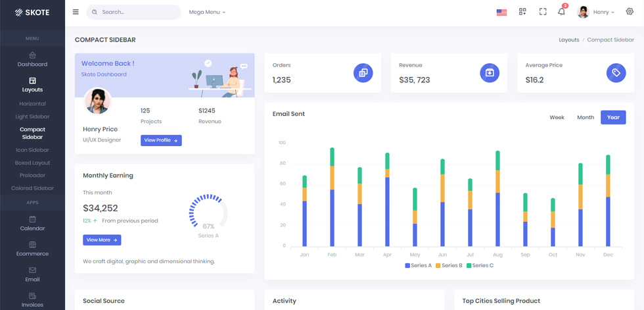Click the search magnifier icon
The image size is (644, 310).
(x=95, y=13)
